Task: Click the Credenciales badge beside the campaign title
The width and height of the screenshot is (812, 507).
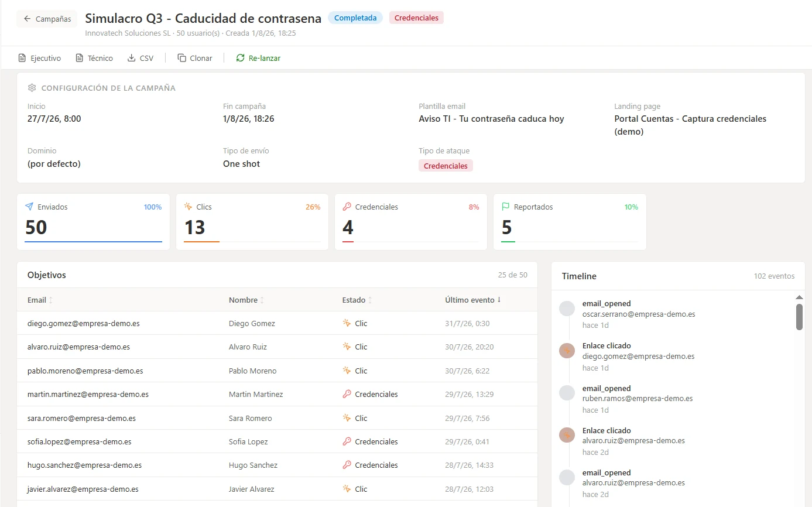Action: coord(416,18)
